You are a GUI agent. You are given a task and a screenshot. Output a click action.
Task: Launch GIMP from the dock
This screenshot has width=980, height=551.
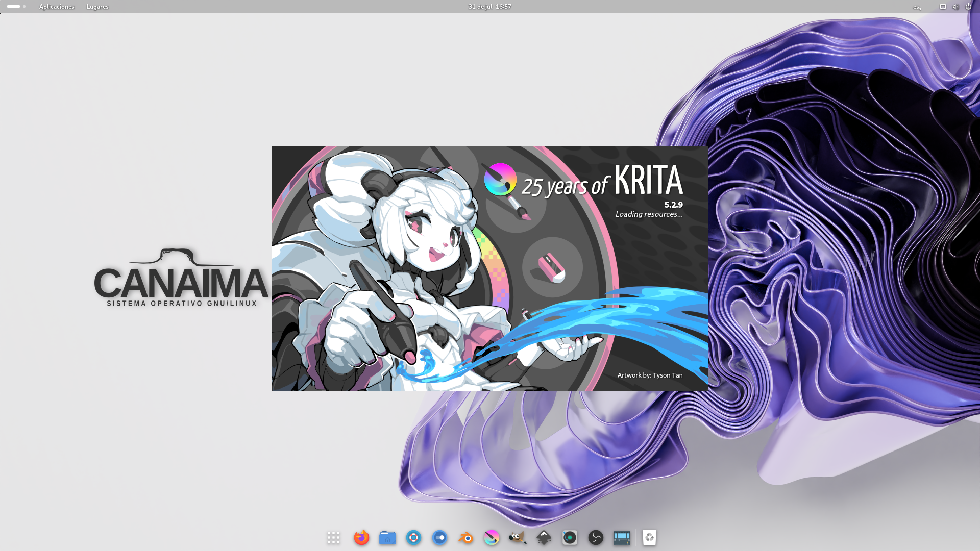[518, 537]
